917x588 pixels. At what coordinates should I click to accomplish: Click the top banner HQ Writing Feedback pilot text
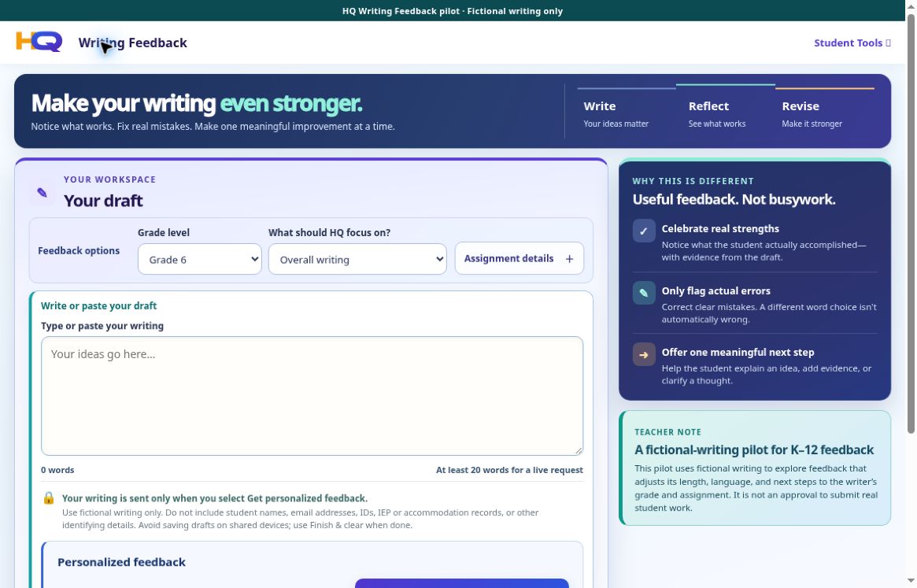point(452,11)
